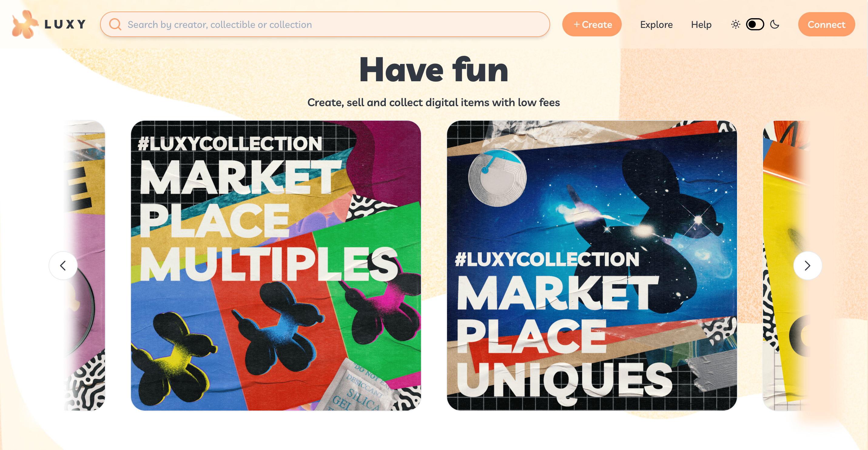868x450 pixels.
Task: Click the low fees tagline text
Action: tap(434, 102)
